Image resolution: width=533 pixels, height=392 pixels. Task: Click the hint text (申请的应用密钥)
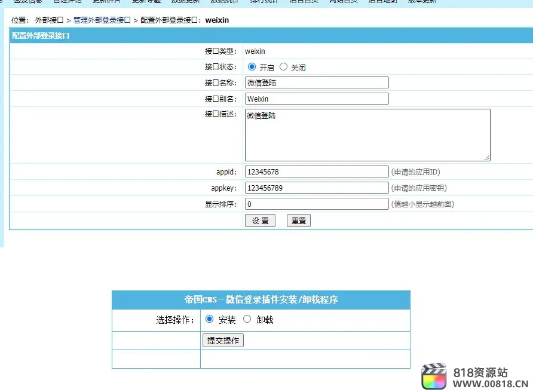[419, 188]
